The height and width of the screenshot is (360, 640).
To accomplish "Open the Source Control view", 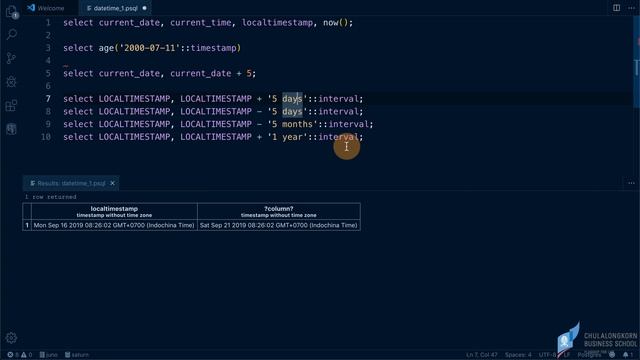I will tap(11, 58).
